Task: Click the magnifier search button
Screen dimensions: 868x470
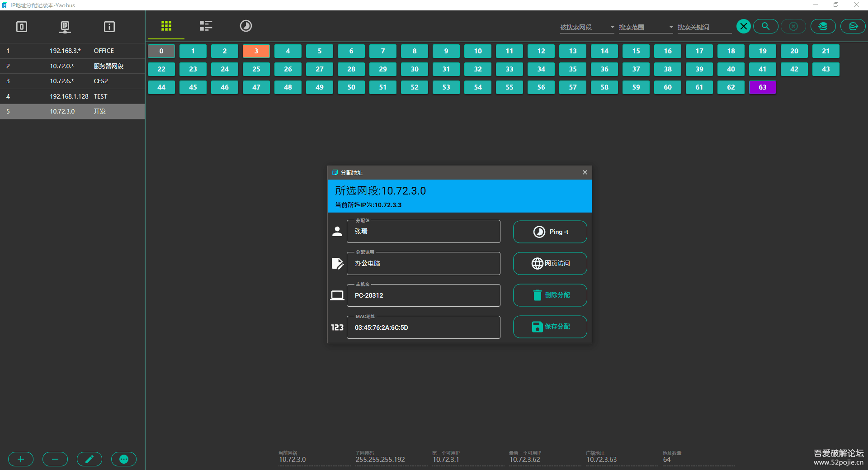Action: tap(765, 26)
